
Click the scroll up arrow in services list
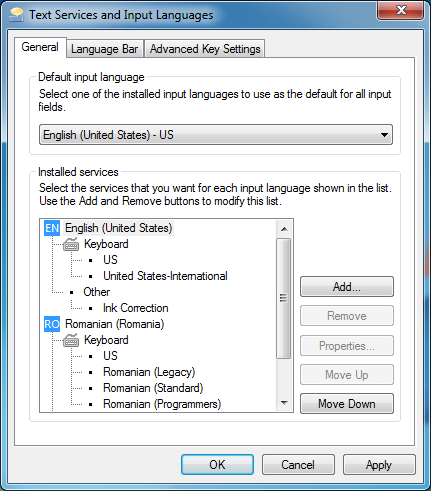284,229
